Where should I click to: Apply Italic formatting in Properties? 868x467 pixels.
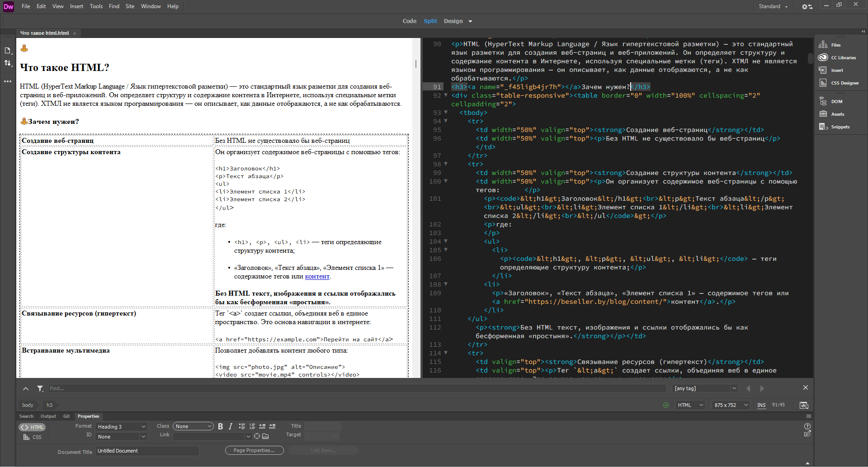231,426
